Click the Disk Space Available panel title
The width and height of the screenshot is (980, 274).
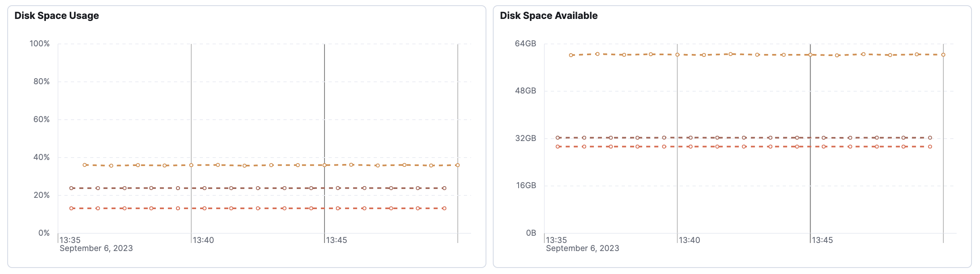548,16
